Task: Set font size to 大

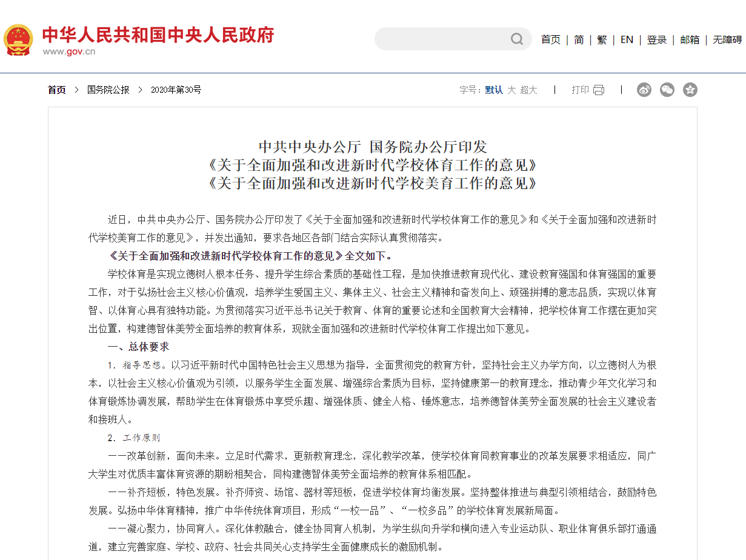Action: [511, 90]
